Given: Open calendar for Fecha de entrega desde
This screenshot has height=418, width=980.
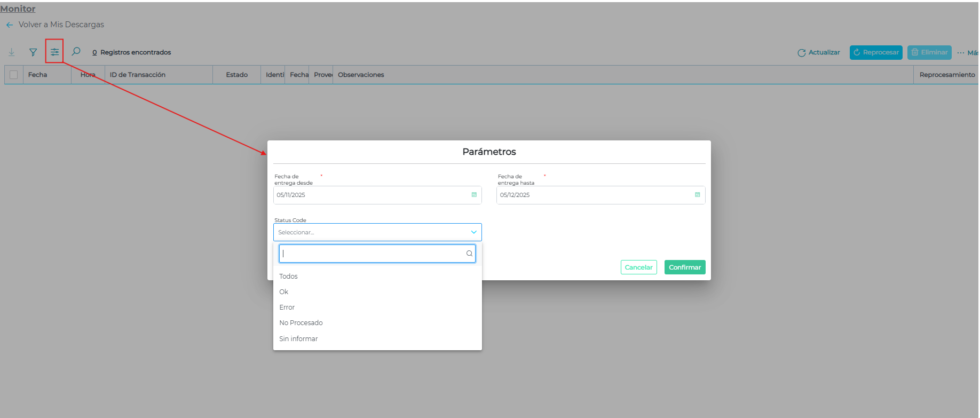Looking at the screenshot, I should (x=474, y=195).
